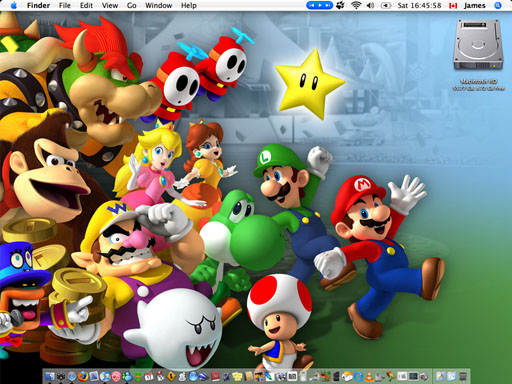Open the toaster icon in Dock
Viewport: 512px width, 384px height.
pos(347,376)
